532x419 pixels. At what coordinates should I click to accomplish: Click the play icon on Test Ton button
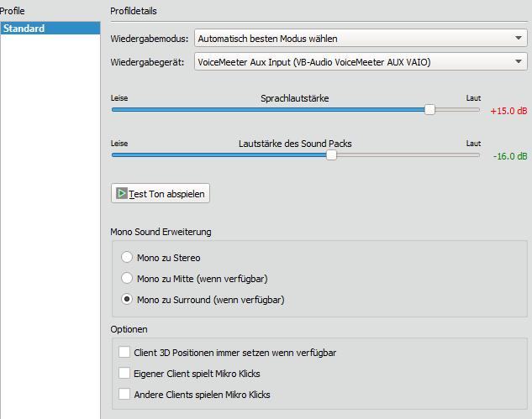click(122, 193)
